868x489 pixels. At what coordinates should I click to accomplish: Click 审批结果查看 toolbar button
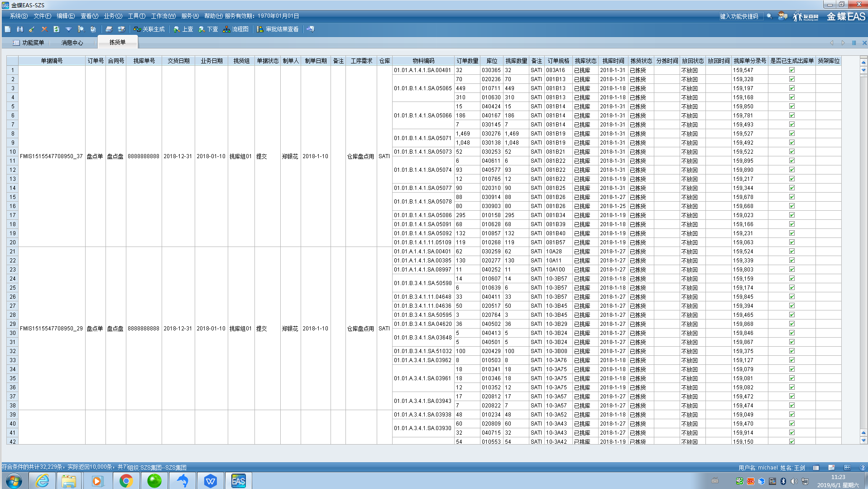[278, 29]
